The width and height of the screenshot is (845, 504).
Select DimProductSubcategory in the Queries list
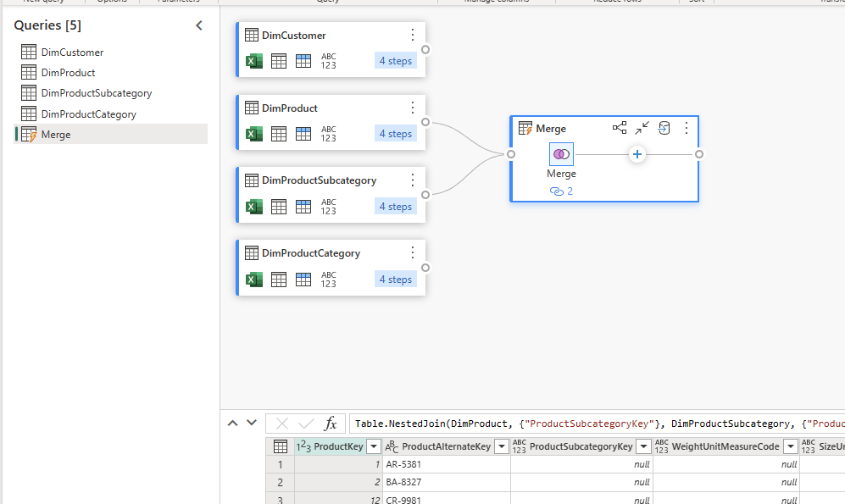click(x=97, y=93)
